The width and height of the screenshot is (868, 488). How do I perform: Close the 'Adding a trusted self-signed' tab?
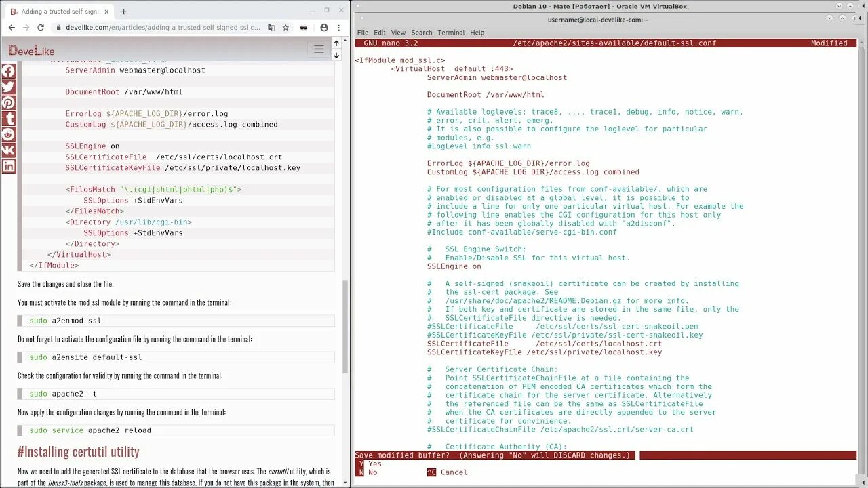pos(106,12)
